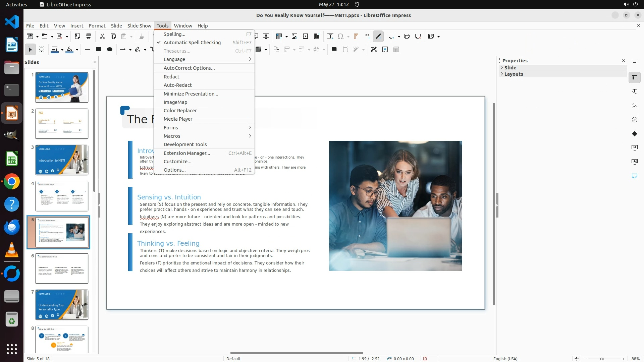Screen dimensions: 644x362
Task: Open the Navigator sidebar panel icon
Action: click(634, 120)
